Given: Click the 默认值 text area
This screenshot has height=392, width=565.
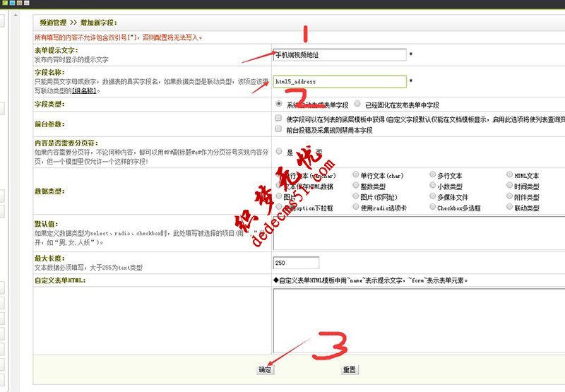Looking at the screenshot, I should point(419,233).
